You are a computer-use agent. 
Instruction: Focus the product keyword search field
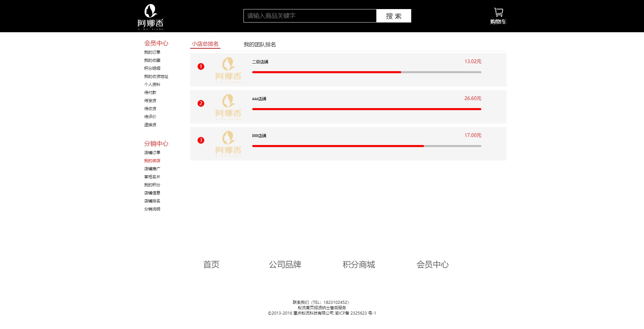(x=310, y=16)
